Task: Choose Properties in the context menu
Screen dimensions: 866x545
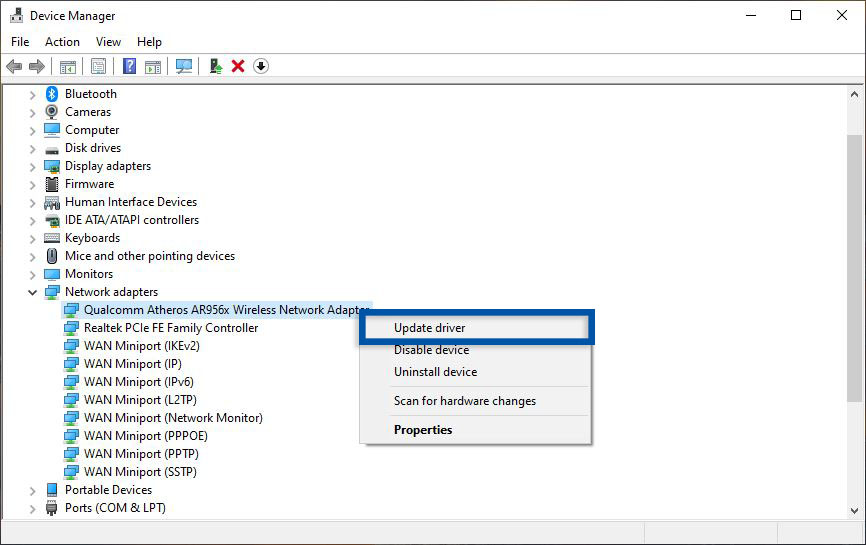Action: 423,430
